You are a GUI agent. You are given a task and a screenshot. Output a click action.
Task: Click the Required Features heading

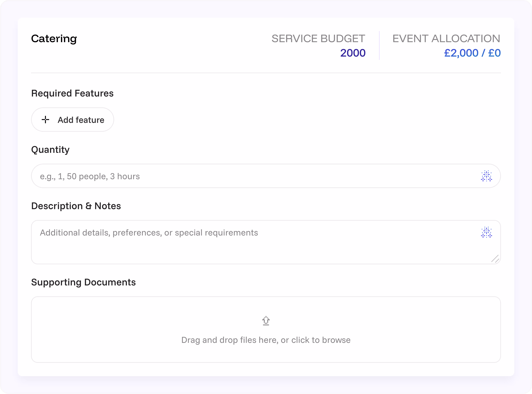72,93
